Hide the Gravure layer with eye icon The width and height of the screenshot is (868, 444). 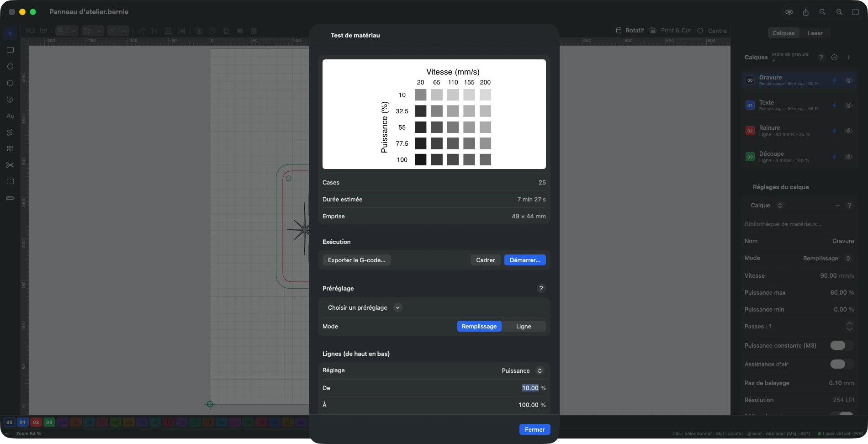tap(848, 80)
